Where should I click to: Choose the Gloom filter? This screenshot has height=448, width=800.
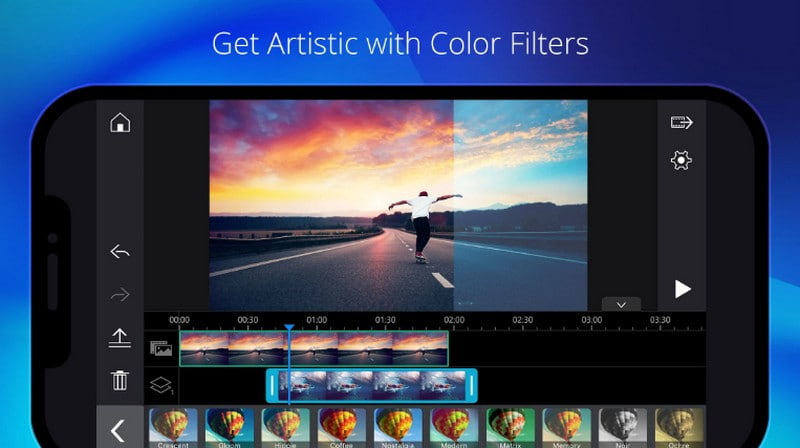tap(230, 427)
